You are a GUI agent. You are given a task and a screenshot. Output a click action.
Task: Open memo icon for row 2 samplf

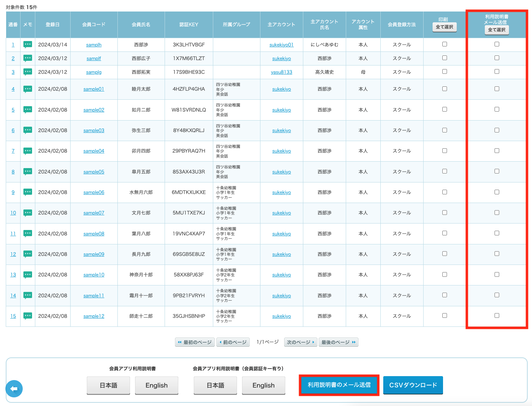click(28, 58)
